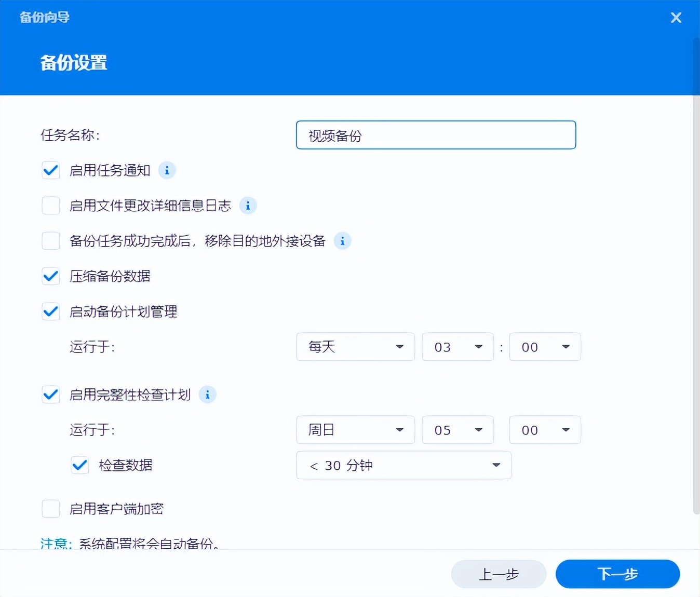
Task: Open the 周日 integrity check day dropdown
Action: 355,430
